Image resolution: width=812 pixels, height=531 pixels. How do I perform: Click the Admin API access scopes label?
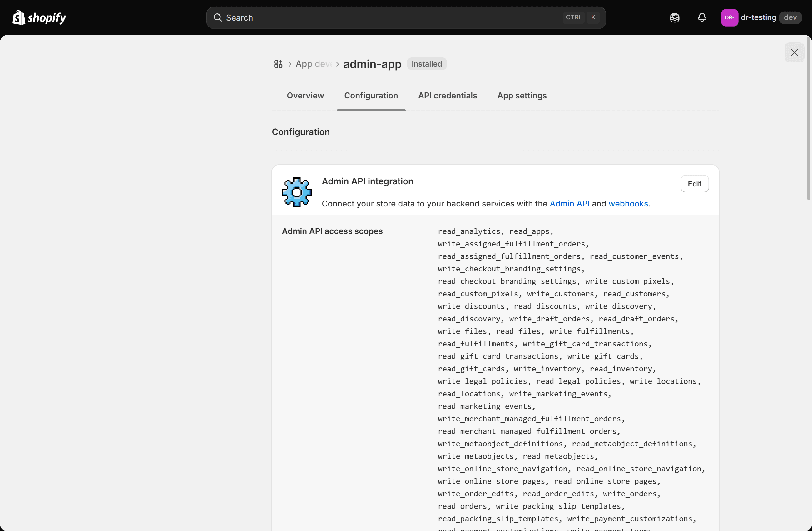(332, 231)
